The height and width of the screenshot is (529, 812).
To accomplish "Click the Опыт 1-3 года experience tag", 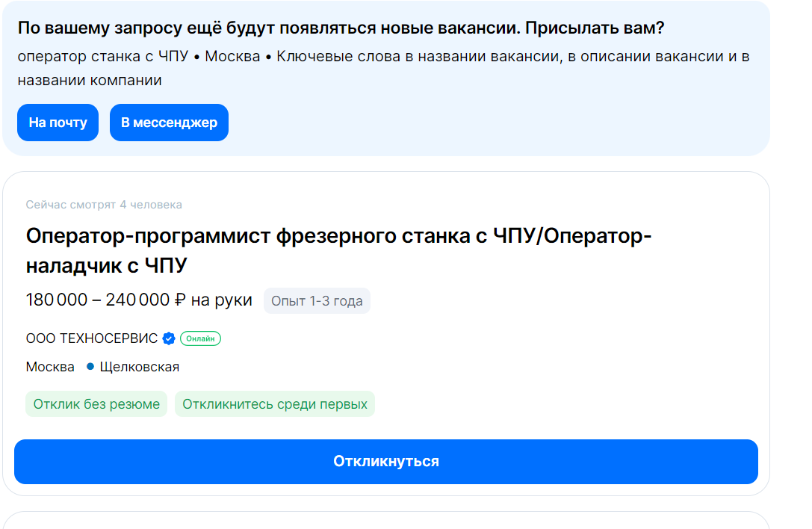I will (317, 301).
